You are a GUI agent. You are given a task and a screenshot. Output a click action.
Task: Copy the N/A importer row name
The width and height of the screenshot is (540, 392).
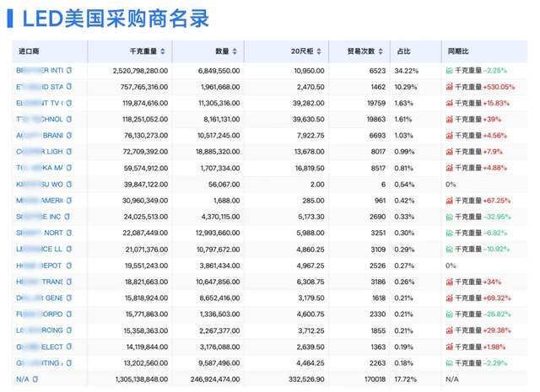tap(35, 379)
